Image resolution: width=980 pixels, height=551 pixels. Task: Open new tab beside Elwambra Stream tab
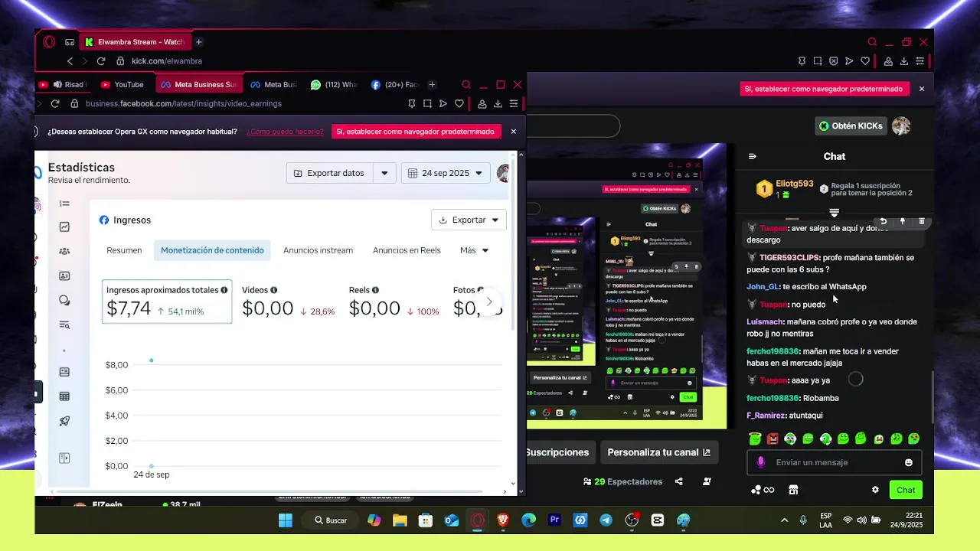pyautogui.click(x=198, y=42)
